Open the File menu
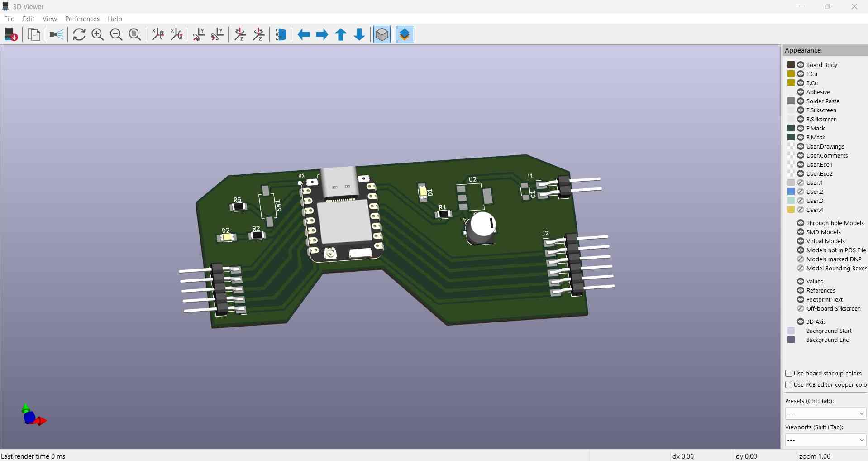 coord(9,19)
